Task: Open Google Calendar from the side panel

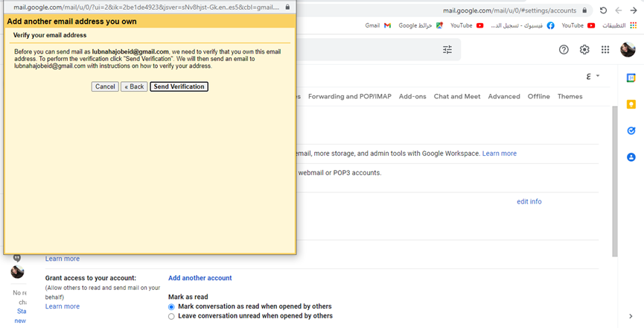Action: pyautogui.click(x=631, y=78)
